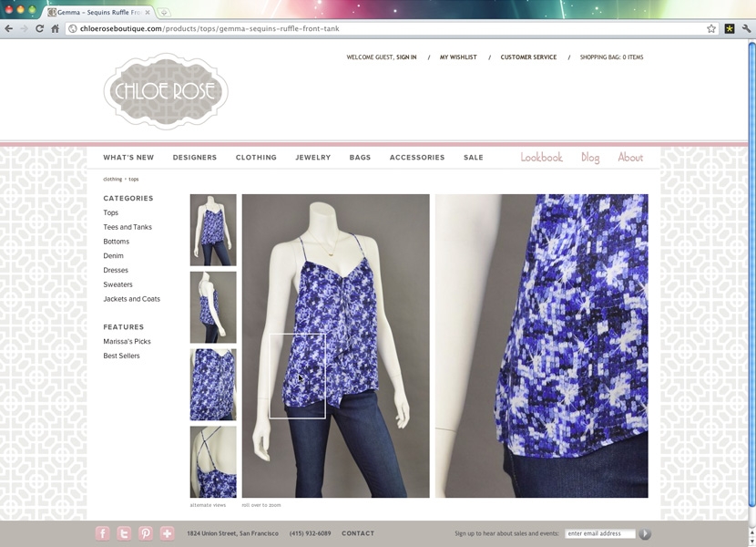Click the clothing breadcrumb link
Screen dimensions: 756x547
tap(112, 179)
